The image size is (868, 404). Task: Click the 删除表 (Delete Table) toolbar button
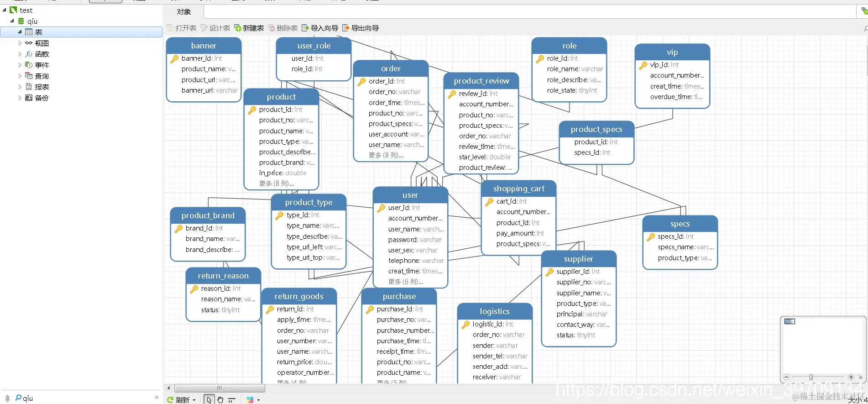(283, 28)
